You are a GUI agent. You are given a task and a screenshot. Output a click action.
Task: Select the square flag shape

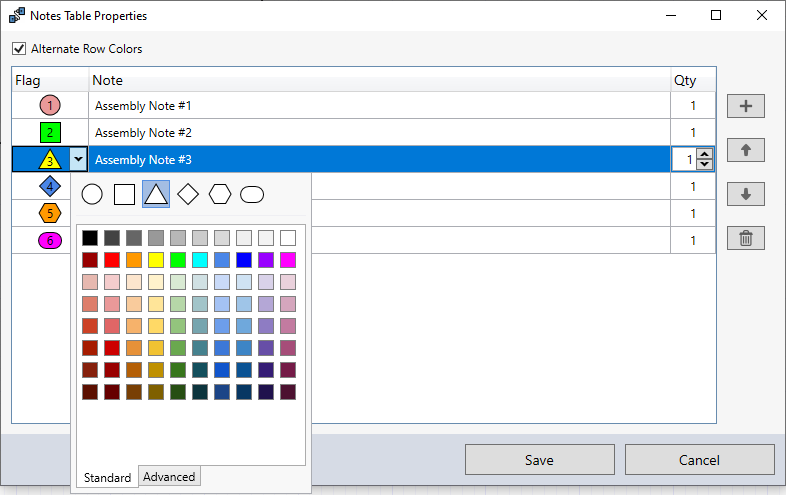124,194
